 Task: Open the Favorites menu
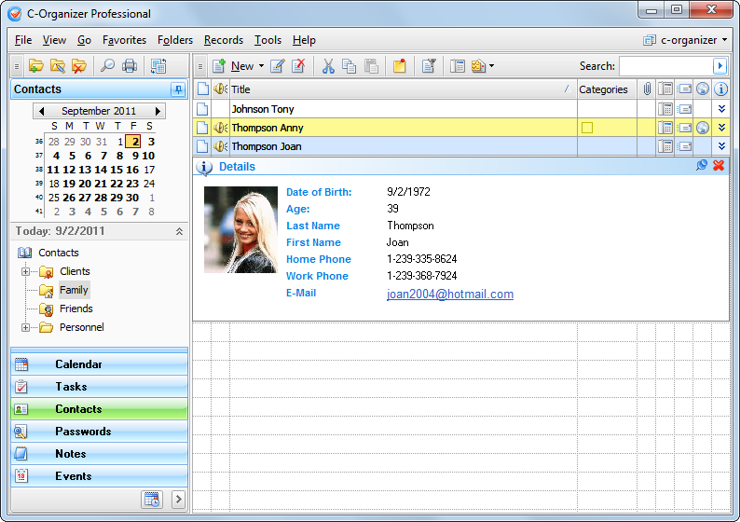tap(124, 41)
